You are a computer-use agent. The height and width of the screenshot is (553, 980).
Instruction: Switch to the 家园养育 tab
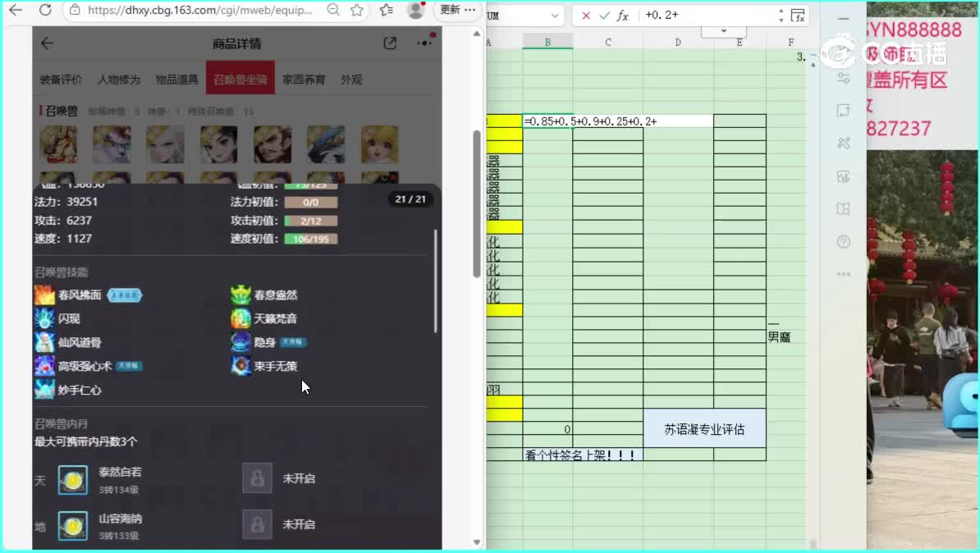304,80
